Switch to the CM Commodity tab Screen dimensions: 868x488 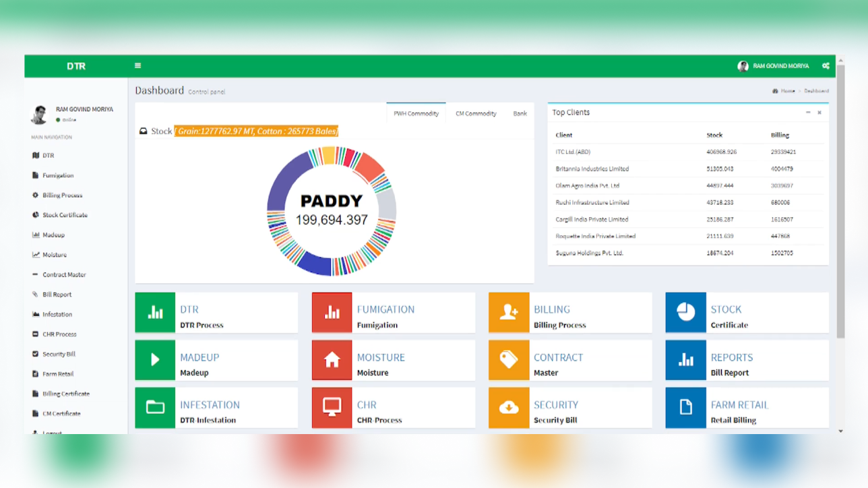tap(476, 114)
